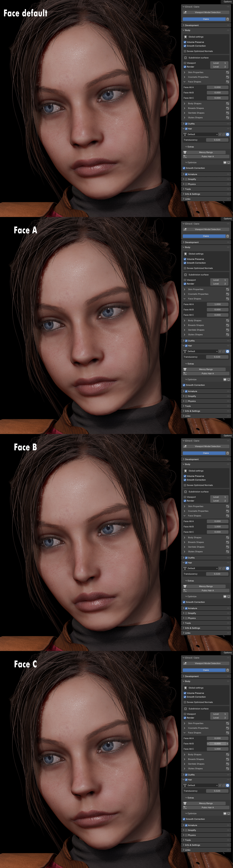The image size is (233, 868).
Task: Open the Options menu above Face C panel
Action: pyautogui.click(x=228, y=653)
